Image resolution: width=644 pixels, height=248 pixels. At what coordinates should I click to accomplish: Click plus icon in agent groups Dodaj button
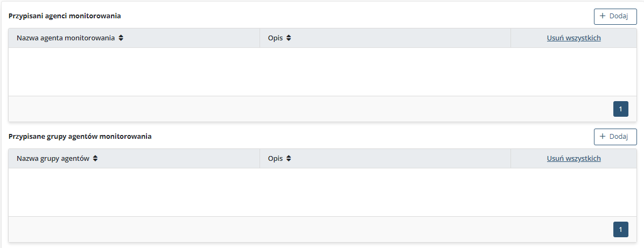603,137
